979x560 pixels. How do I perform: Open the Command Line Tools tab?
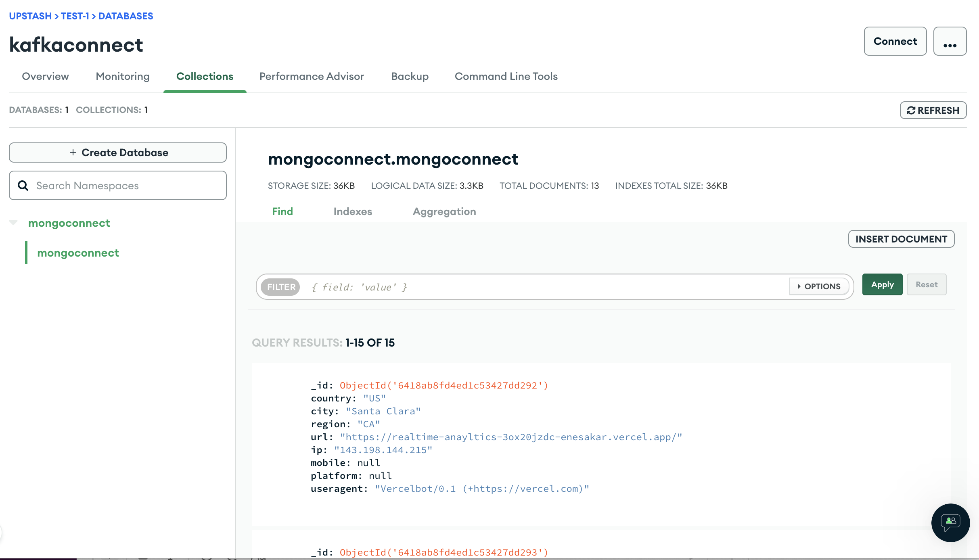(x=506, y=76)
